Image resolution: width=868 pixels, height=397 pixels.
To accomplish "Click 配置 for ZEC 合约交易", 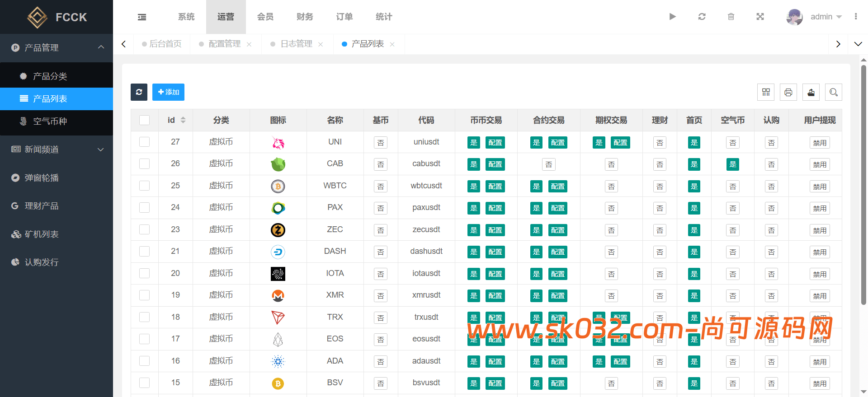I will point(557,230).
